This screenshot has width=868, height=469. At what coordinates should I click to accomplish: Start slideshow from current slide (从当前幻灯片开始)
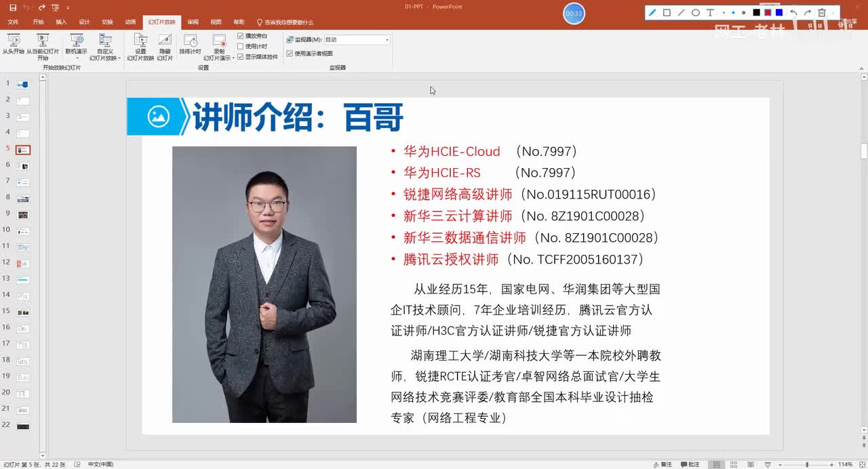pos(43,47)
